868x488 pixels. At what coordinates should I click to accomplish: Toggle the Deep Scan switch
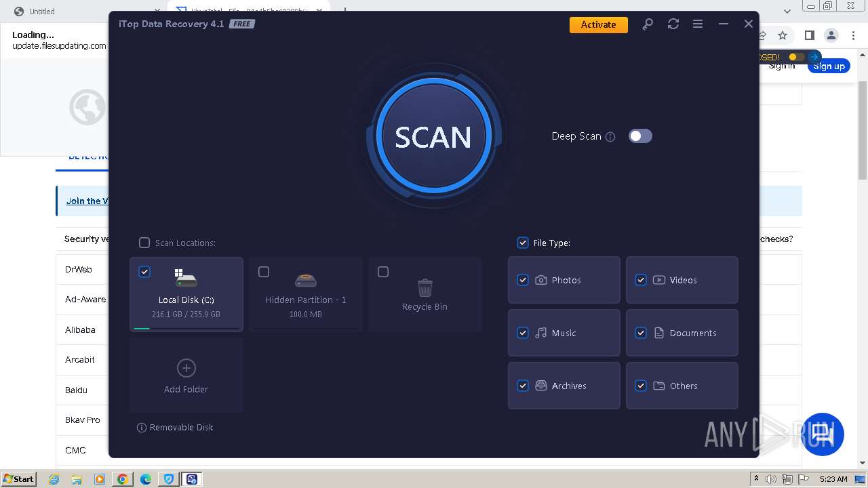pos(640,136)
